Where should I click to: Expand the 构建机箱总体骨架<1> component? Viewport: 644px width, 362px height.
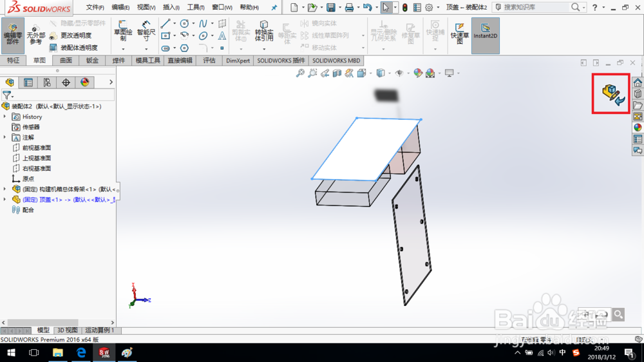point(5,189)
